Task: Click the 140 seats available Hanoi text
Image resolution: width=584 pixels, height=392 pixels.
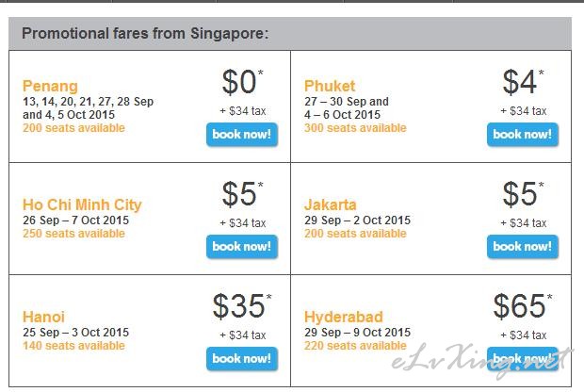Action: tap(73, 346)
